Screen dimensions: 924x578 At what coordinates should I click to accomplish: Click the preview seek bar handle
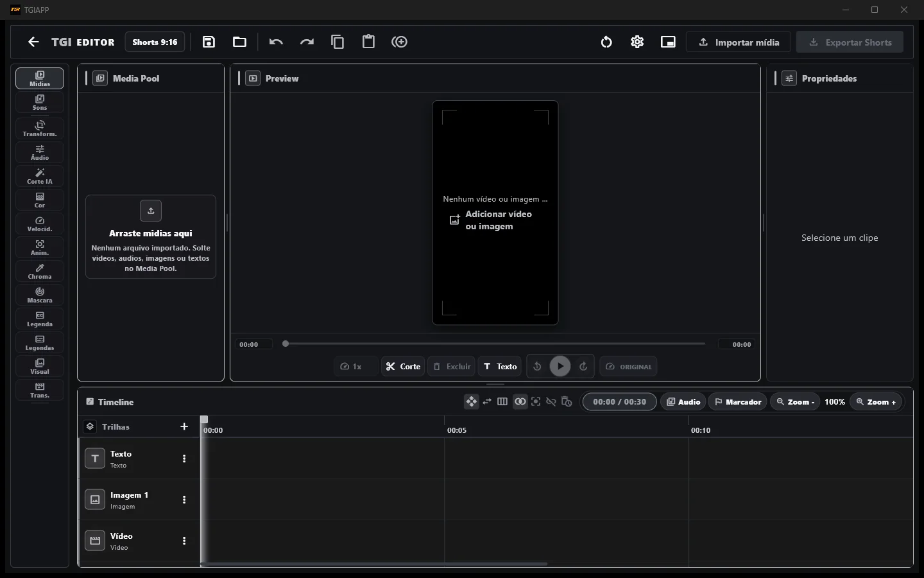click(286, 344)
